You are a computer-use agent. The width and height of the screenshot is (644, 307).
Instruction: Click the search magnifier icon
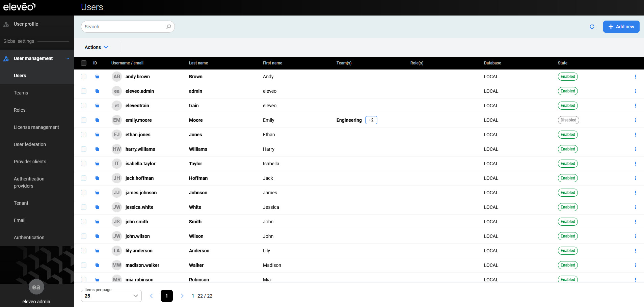pyautogui.click(x=169, y=27)
